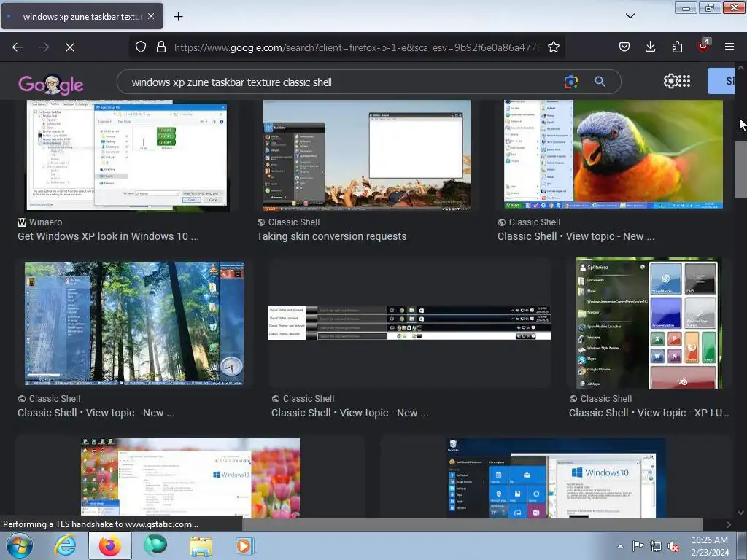Click the site security padlock icon
The width and height of the screenshot is (747, 560).
[161, 47]
